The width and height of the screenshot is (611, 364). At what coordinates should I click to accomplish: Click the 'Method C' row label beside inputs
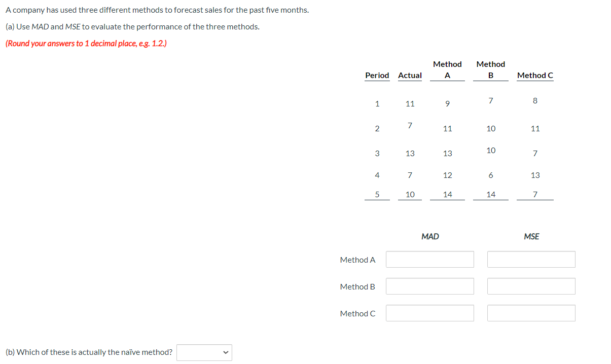(x=357, y=313)
